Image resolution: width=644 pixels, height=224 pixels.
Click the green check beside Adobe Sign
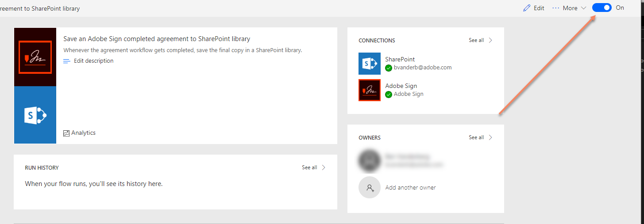389,95
